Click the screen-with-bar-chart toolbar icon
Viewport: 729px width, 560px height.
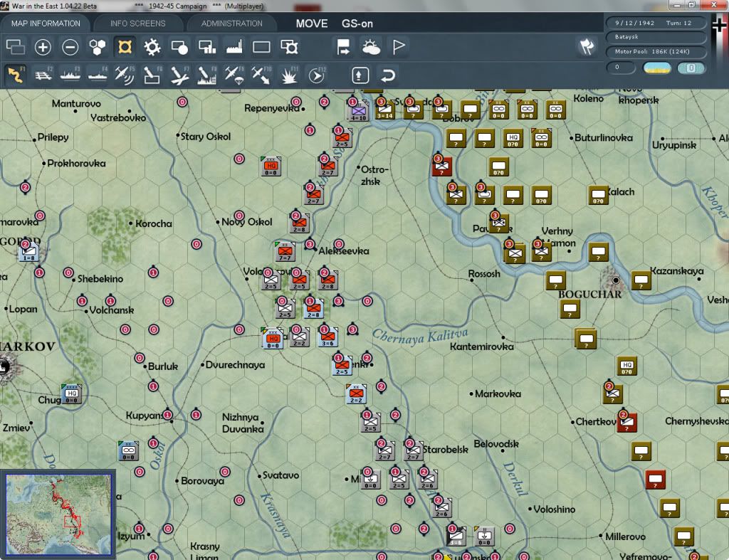(x=207, y=47)
